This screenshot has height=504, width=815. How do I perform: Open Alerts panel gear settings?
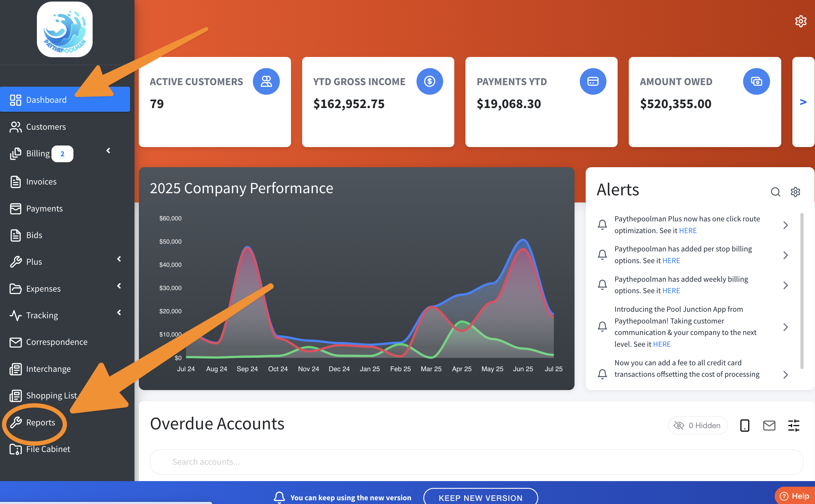click(795, 192)
